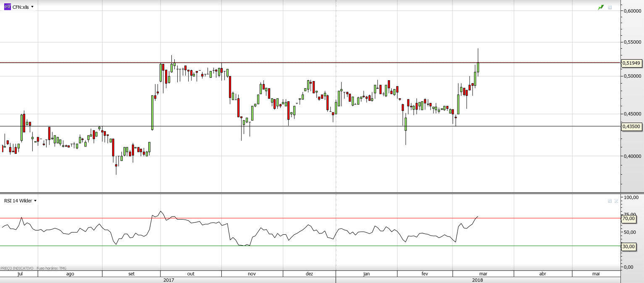Click the 0,00 RSI scale value
Viewport: 644px width, 283px height.
coord(629,267)
